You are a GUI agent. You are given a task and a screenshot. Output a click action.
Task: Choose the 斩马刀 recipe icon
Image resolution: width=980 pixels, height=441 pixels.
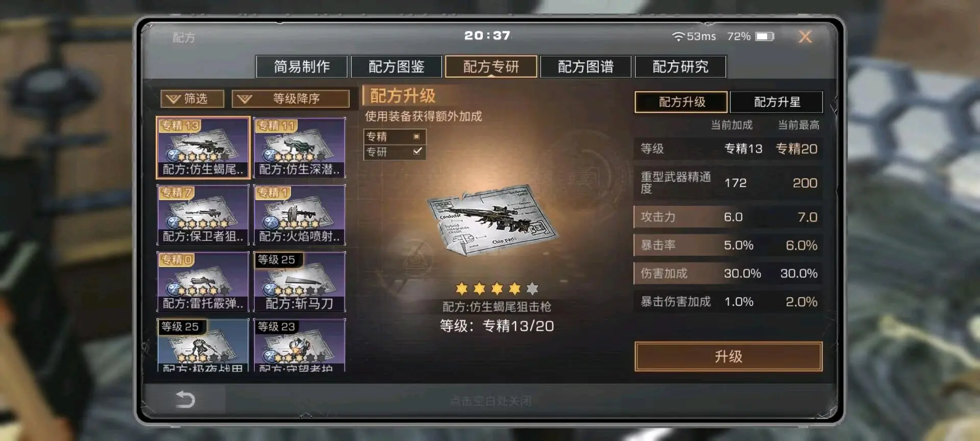click(x=300, y=282)
